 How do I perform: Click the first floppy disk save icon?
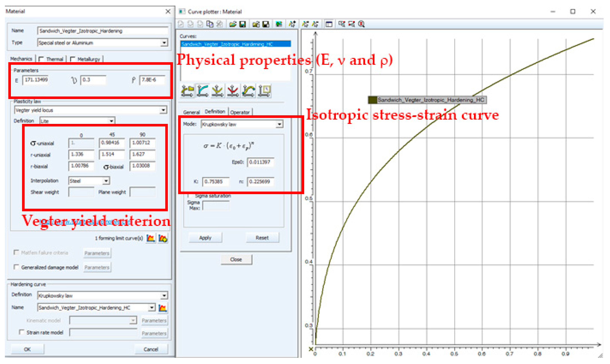click(243, 24)
